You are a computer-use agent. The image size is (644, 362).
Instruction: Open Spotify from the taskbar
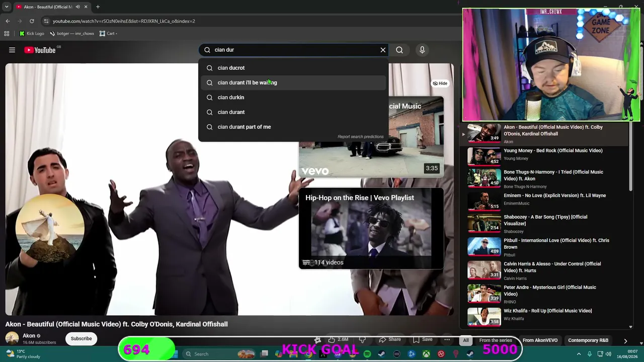click(367, 354)
